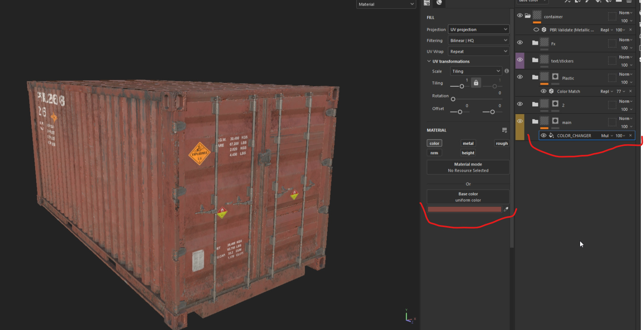Viewport: 644px width, 330px height.
Task: Click the folder icon of layer 2
Action: click(x=535, y=104)
